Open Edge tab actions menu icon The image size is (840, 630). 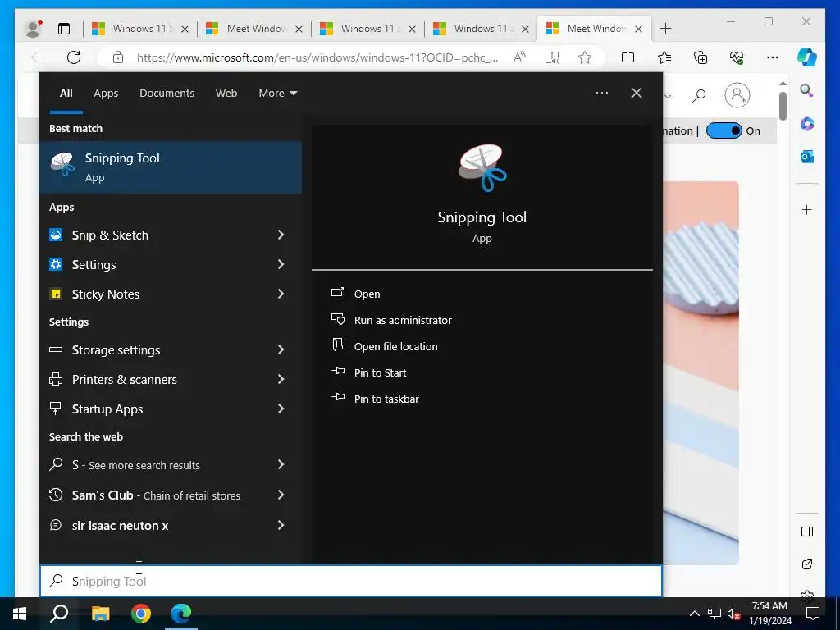[x=64, y=29]
